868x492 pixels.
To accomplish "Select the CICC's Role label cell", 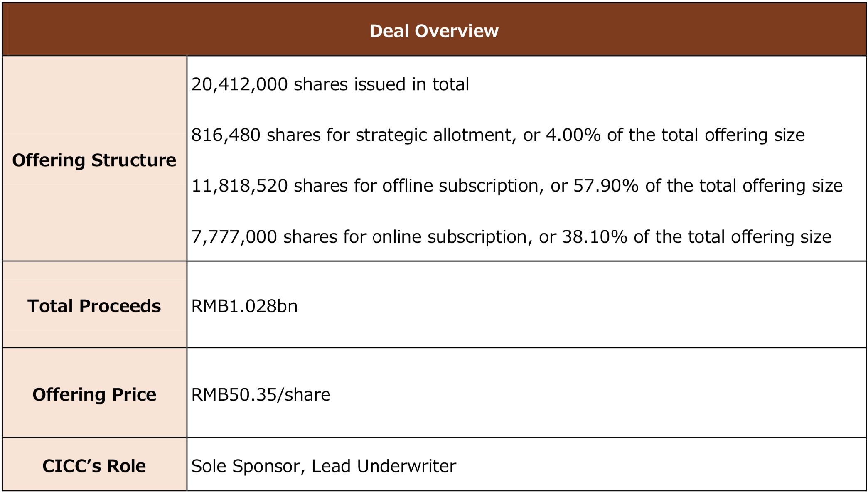I will pos(94,466).
